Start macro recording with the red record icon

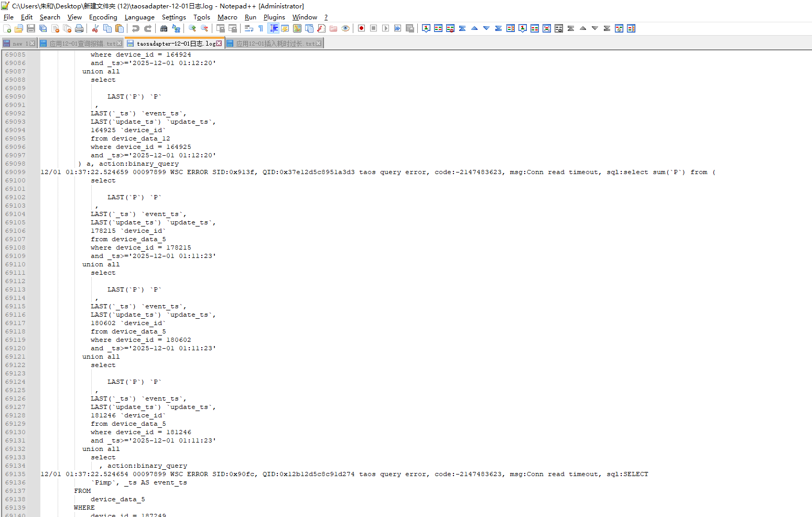[361, 28]
